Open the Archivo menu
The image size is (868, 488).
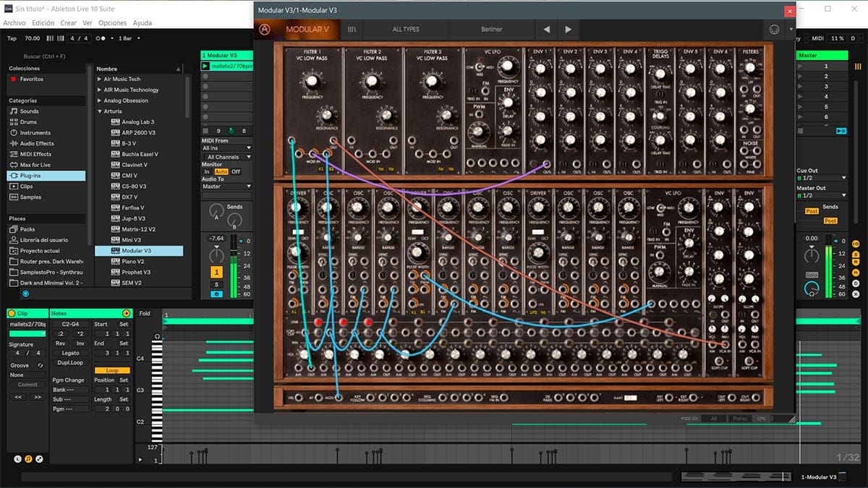[14, 23]
